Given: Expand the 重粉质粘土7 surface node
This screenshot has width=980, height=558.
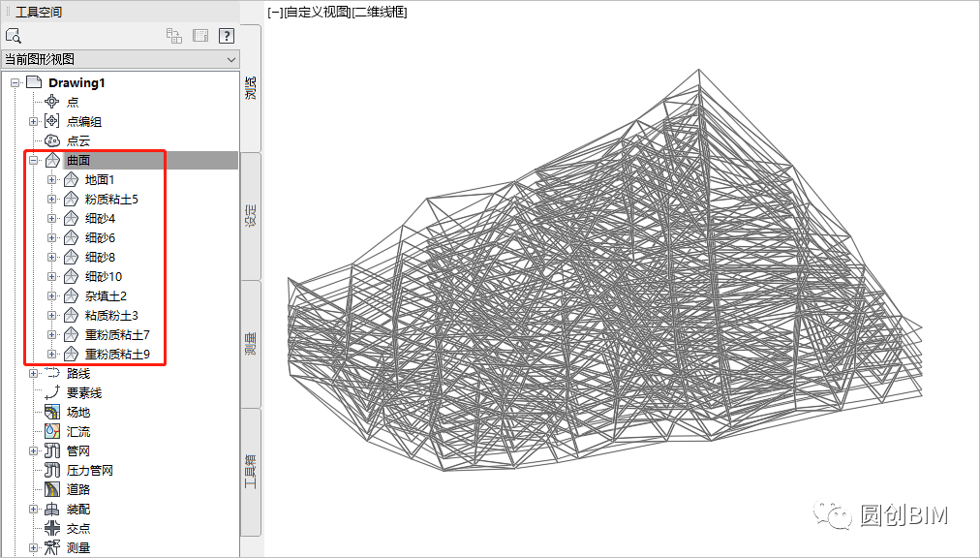Looking at the screenshot, I should click(52, 334).
